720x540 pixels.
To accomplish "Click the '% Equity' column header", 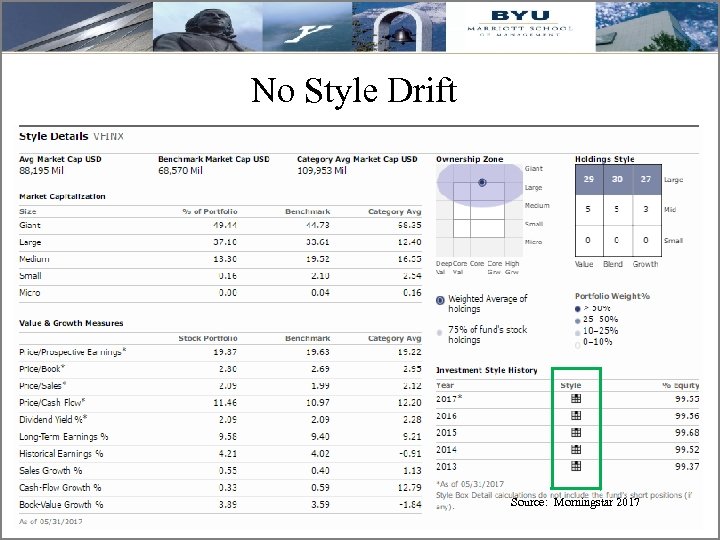I will pos(681,386).
